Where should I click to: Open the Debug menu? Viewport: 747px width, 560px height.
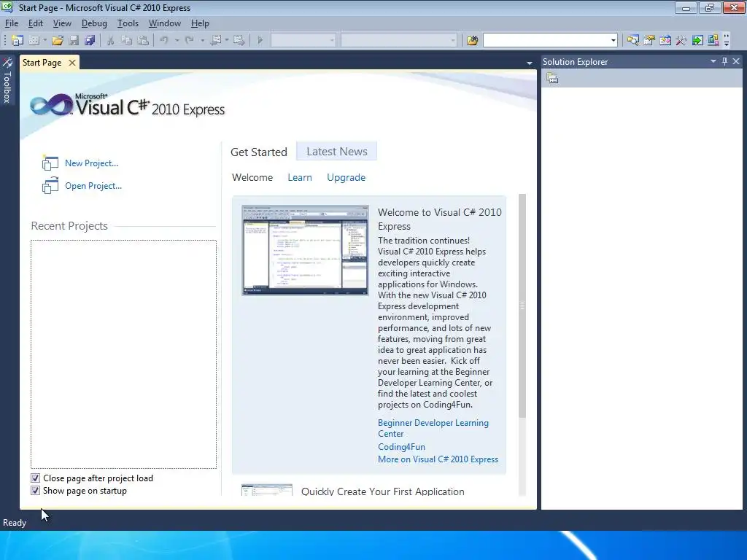[x=94, y=23]
